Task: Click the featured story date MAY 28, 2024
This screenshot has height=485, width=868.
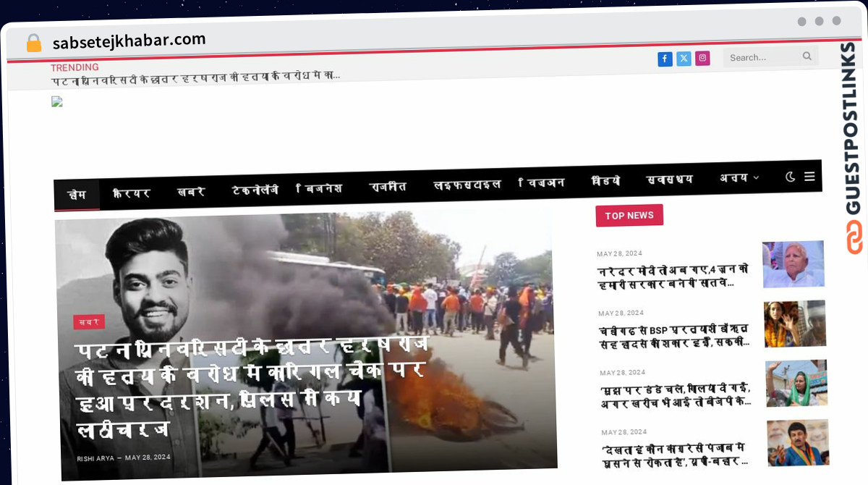Action: click(148, 457)
